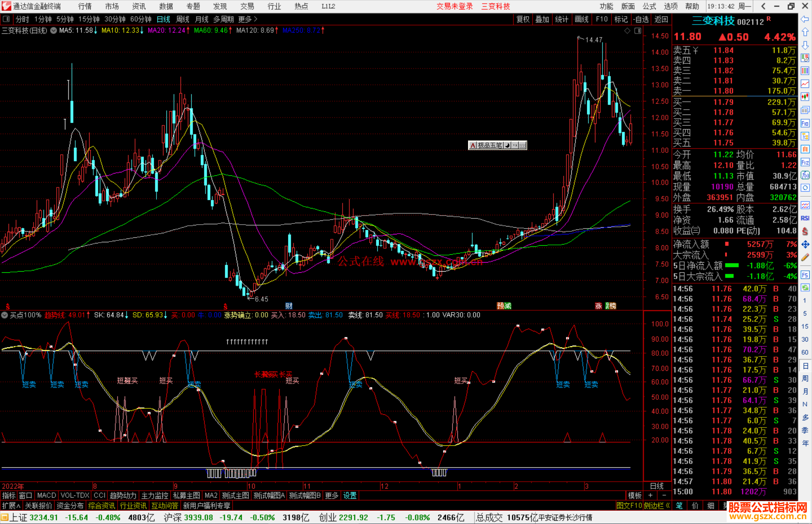
Task: Click the candlestick chart sidebar icon
Action: point(805,97)
